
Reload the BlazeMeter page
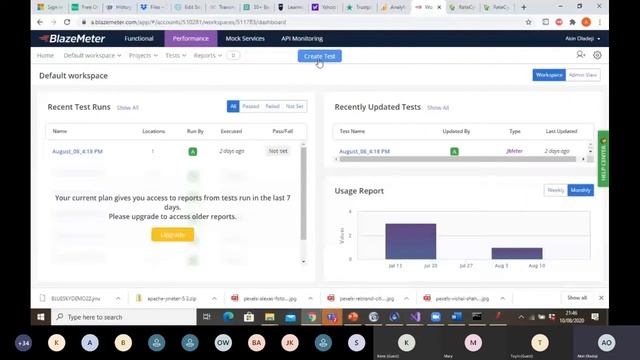click(x=67, y=22)
